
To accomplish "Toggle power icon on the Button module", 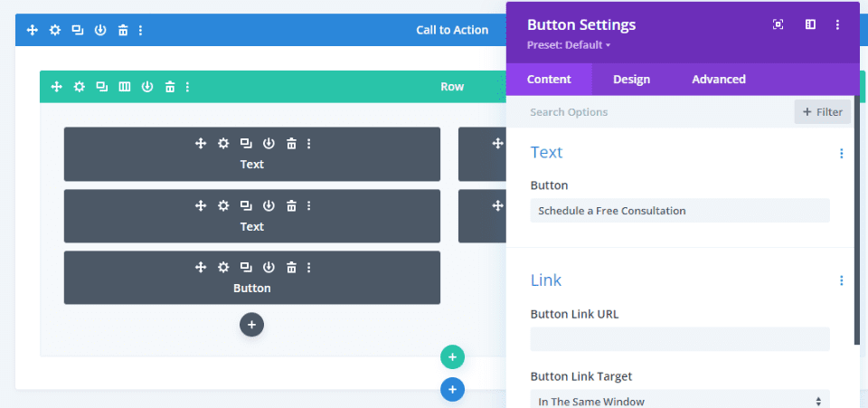I will (269, 267).
